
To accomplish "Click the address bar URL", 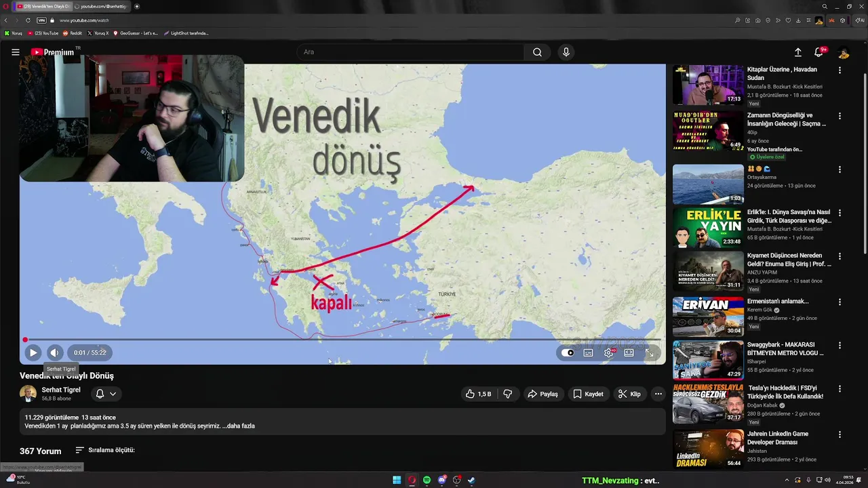I will (84, 20).
